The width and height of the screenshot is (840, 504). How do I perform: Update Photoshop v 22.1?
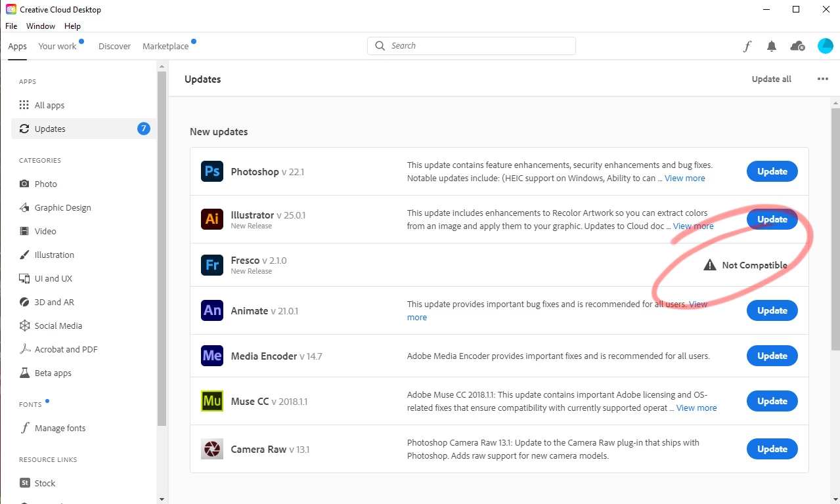click(x=772, y=171)
